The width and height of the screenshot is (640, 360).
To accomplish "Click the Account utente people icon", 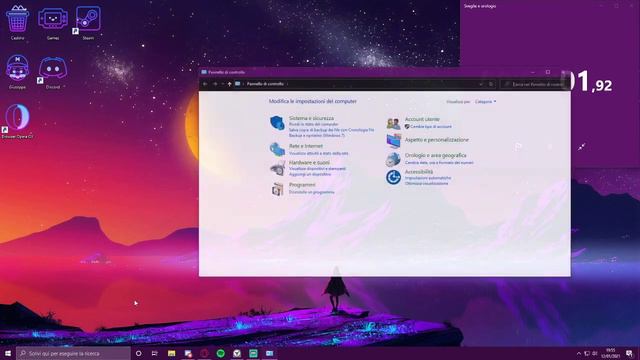I will coord(393,123).
